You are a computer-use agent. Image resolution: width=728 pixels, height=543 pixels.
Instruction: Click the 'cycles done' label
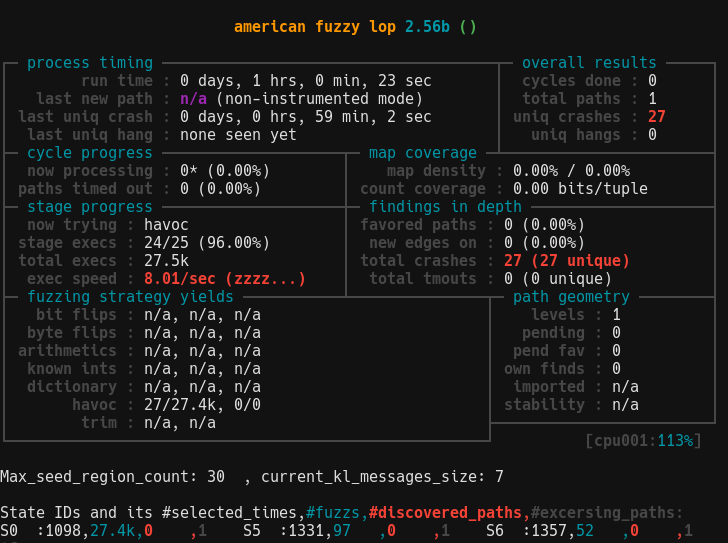(x=571, y=81)
